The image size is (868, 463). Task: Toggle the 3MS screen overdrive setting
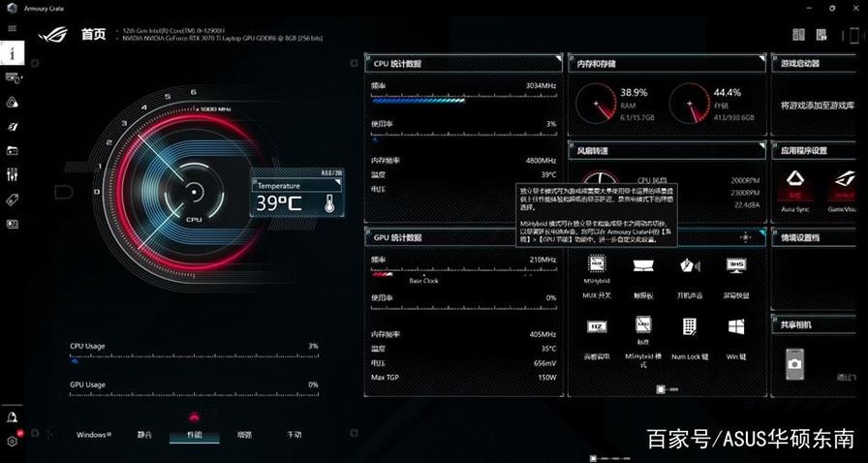pos(736,277)
